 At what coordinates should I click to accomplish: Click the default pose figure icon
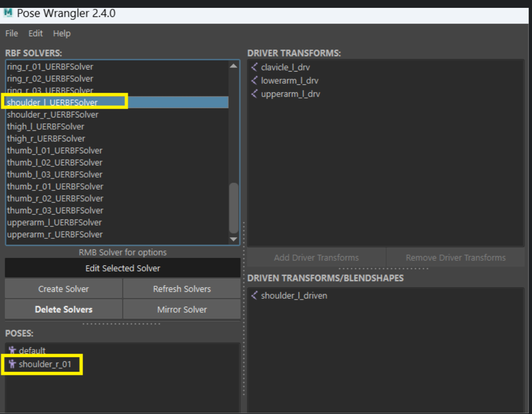12,350
